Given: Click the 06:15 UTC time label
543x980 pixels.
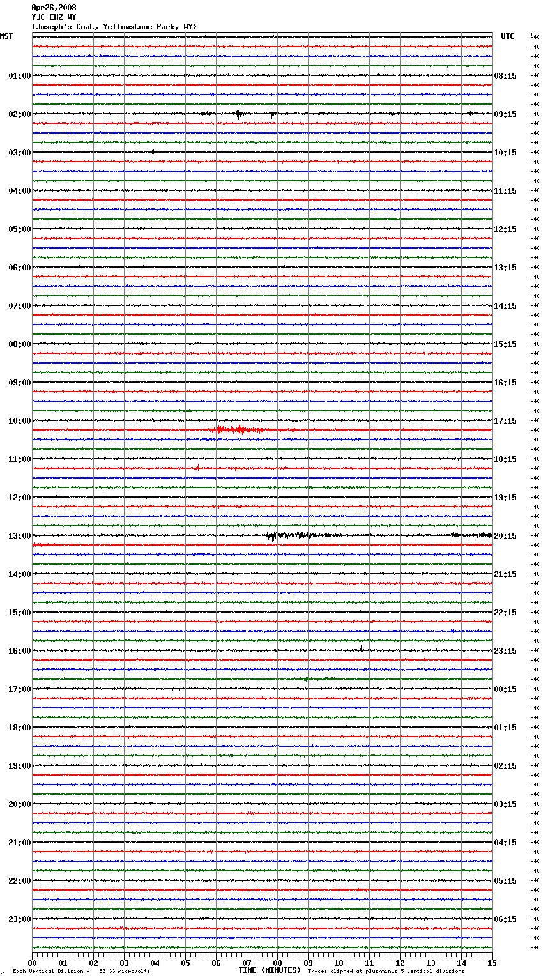Looking at the screenshot, I should tap(505, 919).
